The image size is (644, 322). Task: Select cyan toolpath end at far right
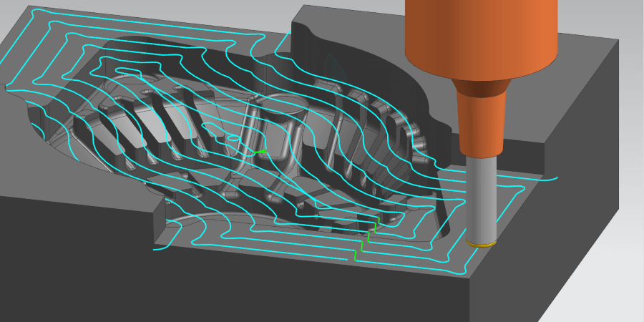[557, 176]
